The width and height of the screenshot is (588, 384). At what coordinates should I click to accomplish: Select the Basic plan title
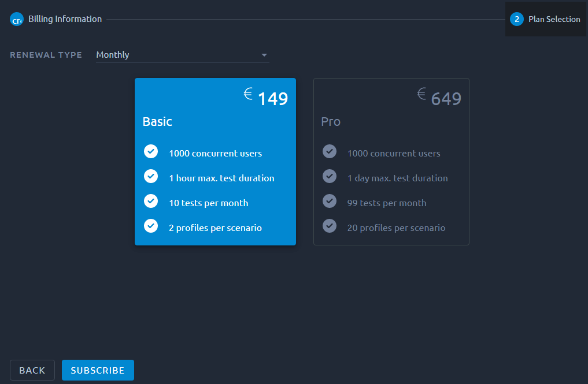pos(157,121)
